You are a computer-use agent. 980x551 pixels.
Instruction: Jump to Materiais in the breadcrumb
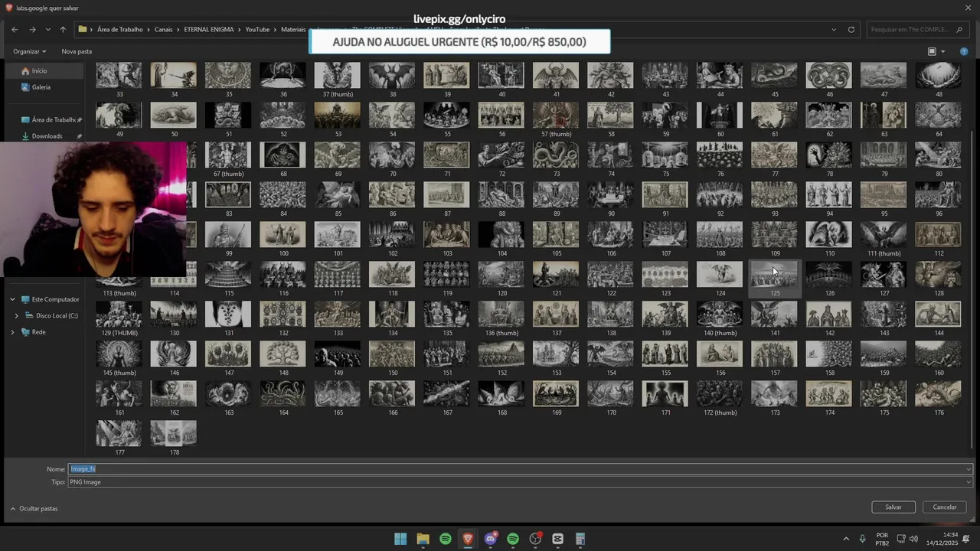293,30
